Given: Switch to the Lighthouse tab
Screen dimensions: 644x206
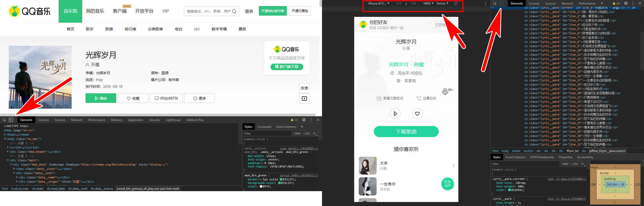Looking at the screenshot, I should (173, 120).
